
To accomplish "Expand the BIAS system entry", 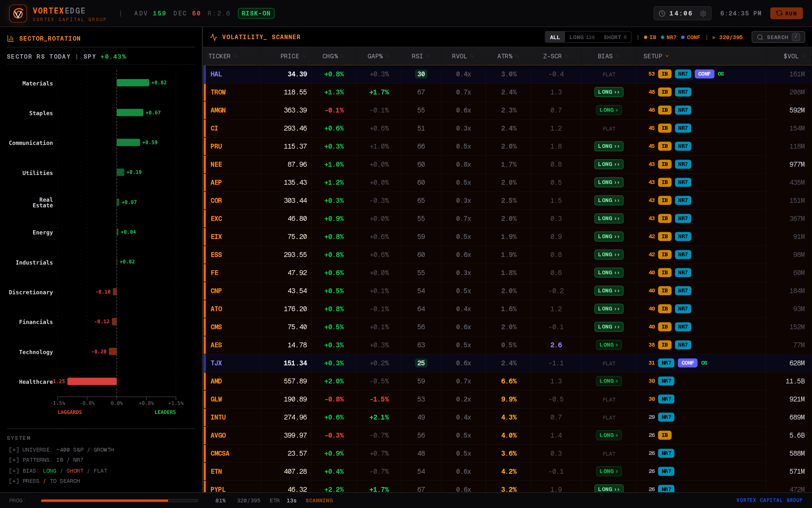I will pos(58,471).
